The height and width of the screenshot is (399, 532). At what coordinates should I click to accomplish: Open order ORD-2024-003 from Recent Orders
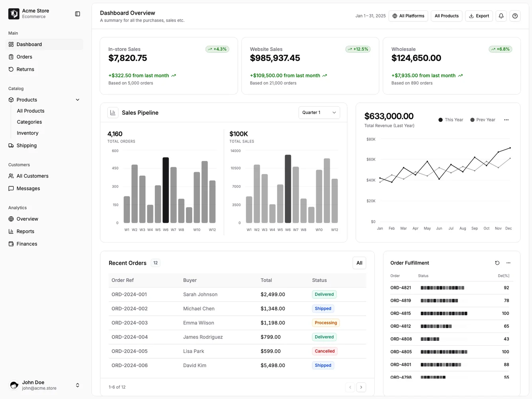129,323
